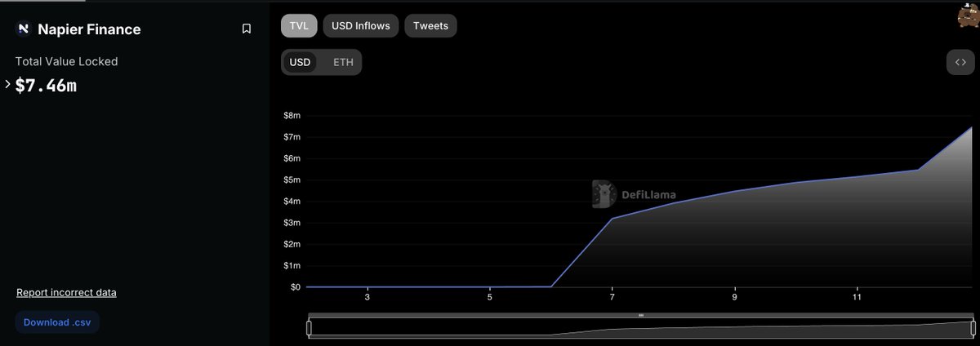Click the $8m y-axis label
Image resolution: width=980 pixels, height=346 pixels.
point(292,115)
